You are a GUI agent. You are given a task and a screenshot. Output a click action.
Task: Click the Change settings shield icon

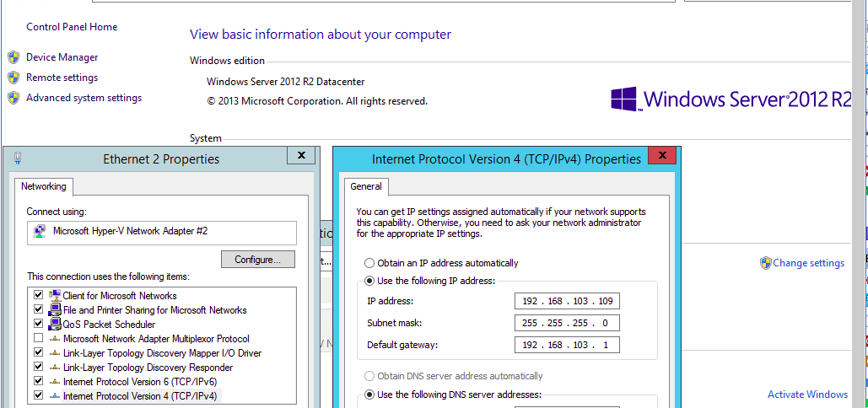(x=766, y=263)
